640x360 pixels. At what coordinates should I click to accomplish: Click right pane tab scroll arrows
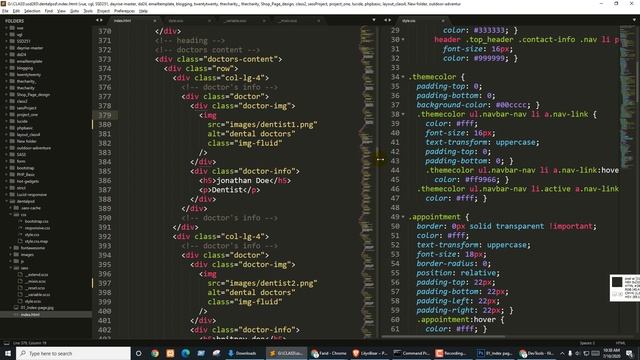click(387, 20)
